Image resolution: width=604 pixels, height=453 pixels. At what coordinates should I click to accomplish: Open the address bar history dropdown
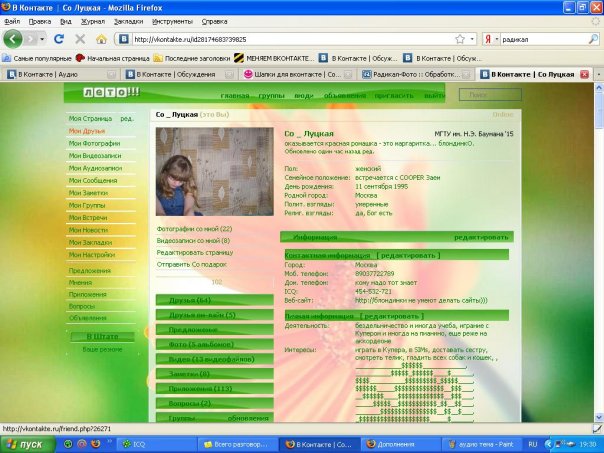(472, 39)
